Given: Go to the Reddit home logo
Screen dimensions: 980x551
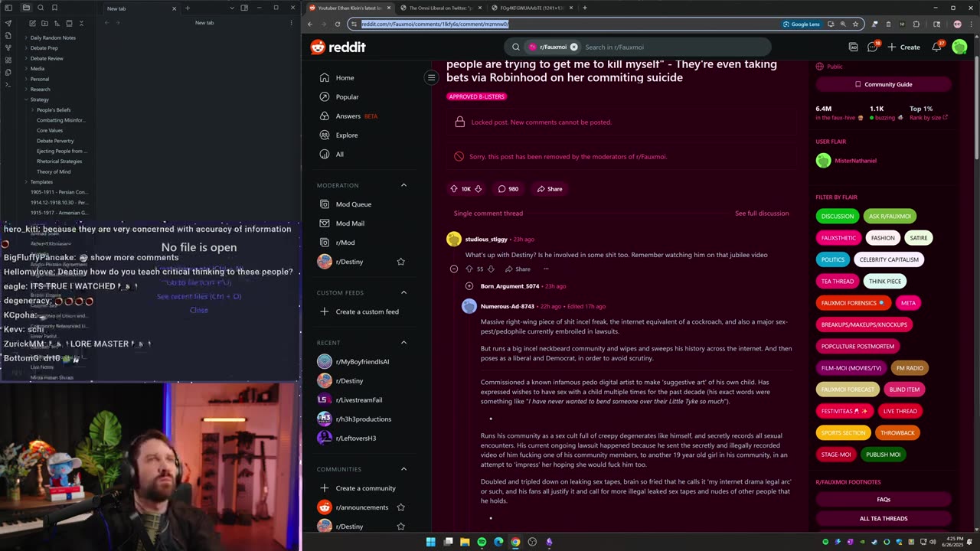Looking at the screenshot, I should 338,47.
